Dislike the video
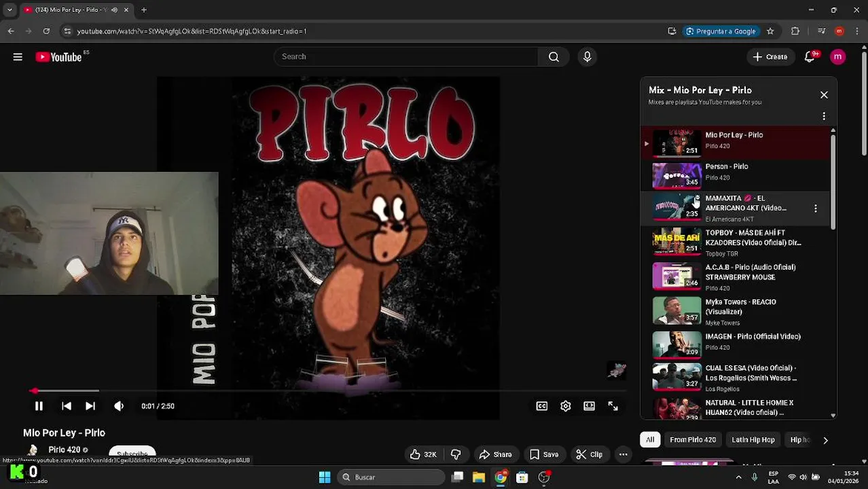 point(456,454)
